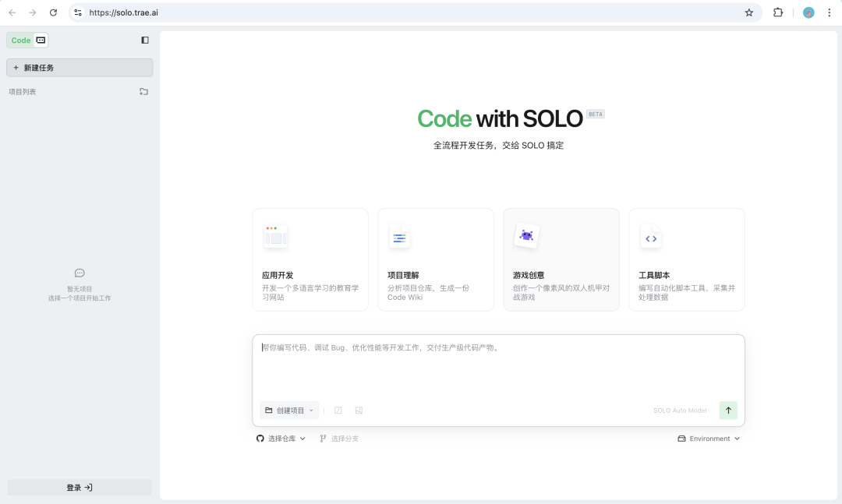Screen dimensions: 842x504
Task: Select the 工具脚本 card
Action: (687, 259)
